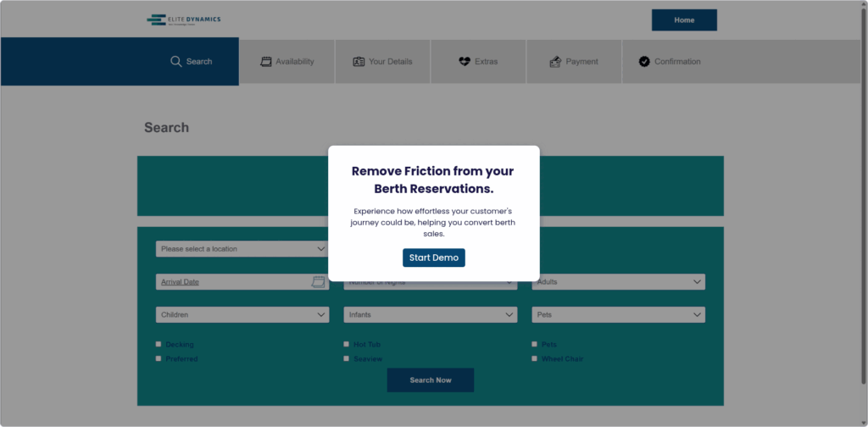
Task: Enable the Preferred checkbox
Action: [159, 358]
